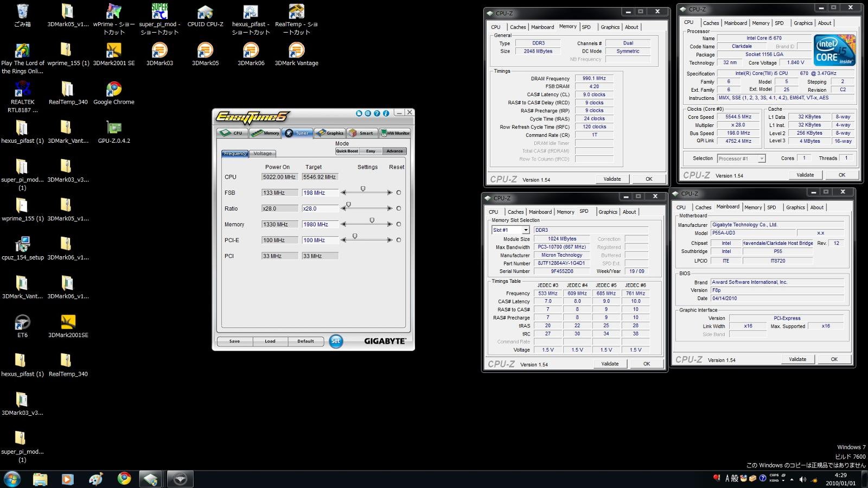Click OK in the CPU-Z Mainboard window
868x488 pixels.
(834, 359)
